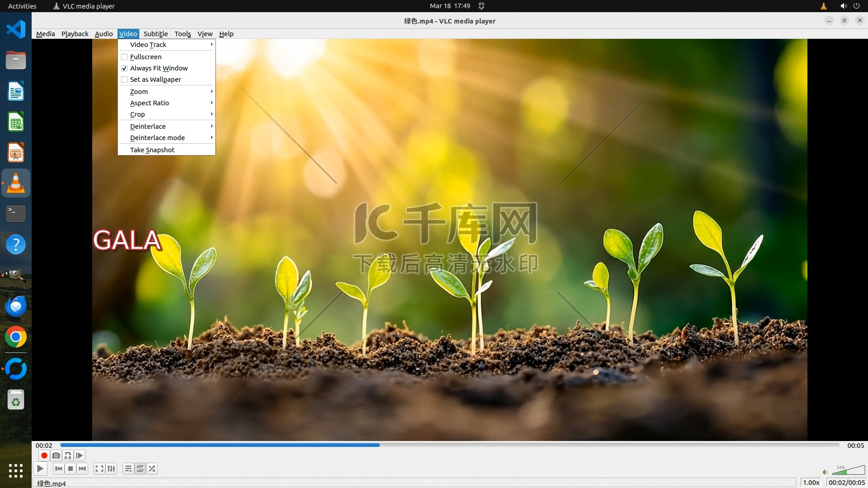Select Take Snapshot menu entry

(x=152, y=150)
